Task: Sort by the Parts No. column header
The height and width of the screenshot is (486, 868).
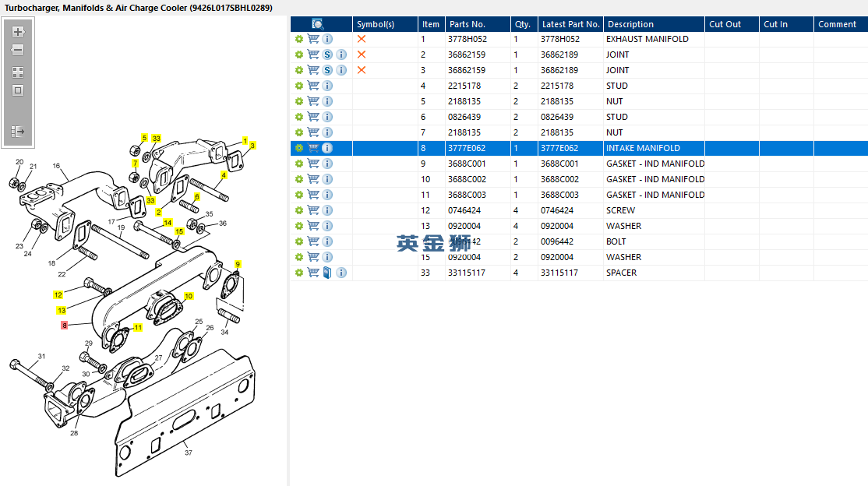Action: pyautogui.click(x=478, y=24)
